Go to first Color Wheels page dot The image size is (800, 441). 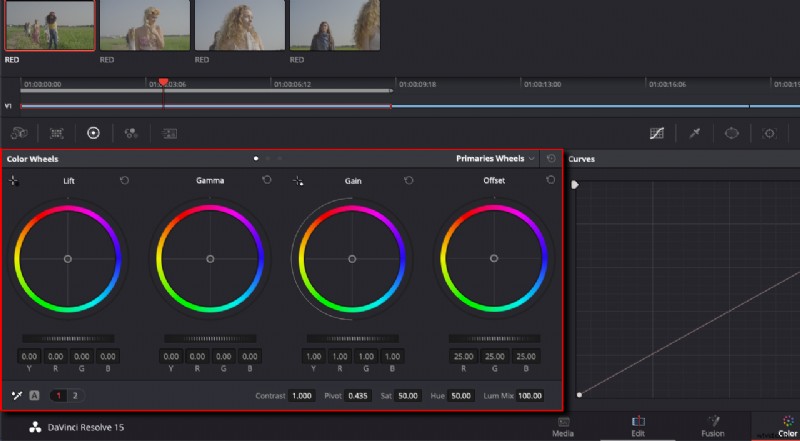[x=256, y=159]
